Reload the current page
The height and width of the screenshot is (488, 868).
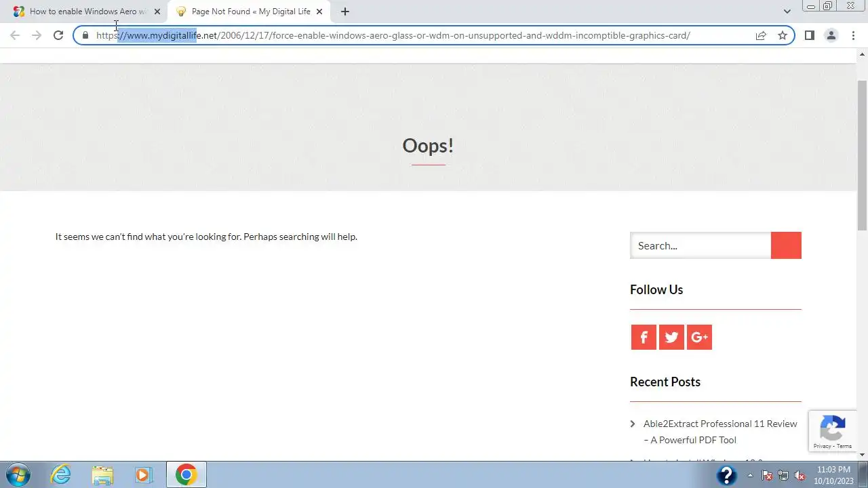pyautogui.click(x=58, y=35)
